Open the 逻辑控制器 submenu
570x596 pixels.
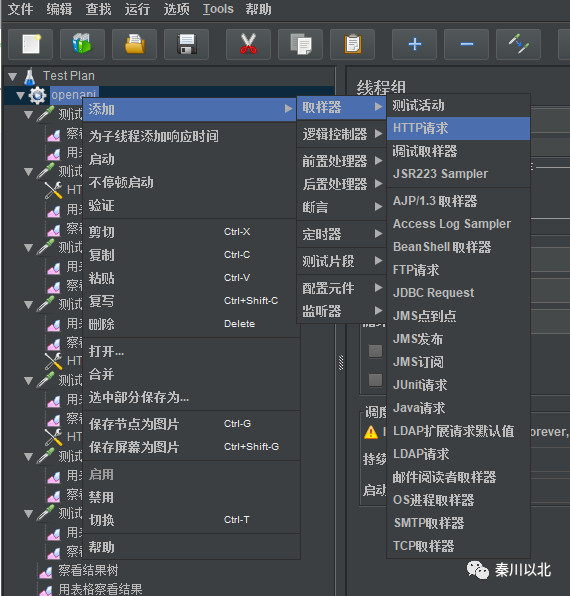click(x=341, y=134)
